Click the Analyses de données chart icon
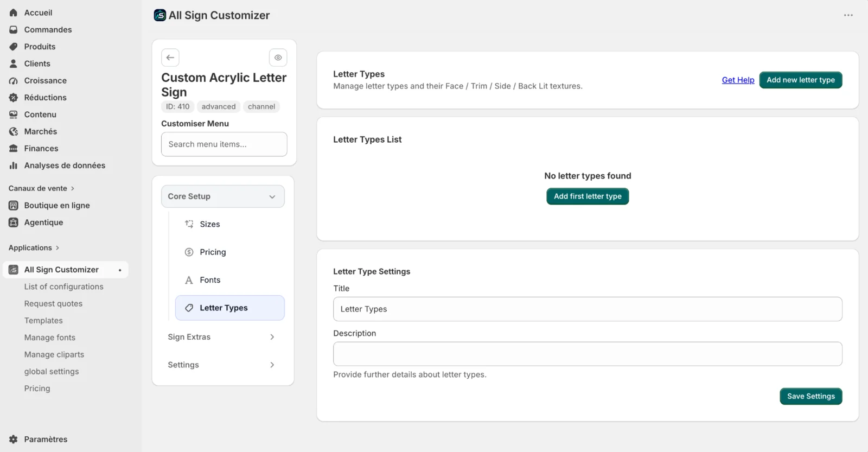 (x=14, y=165)
